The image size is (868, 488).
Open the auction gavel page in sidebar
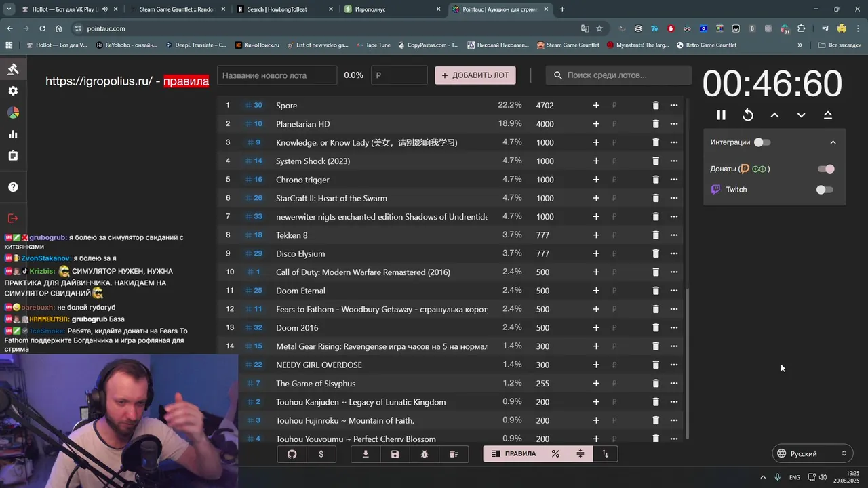tap(13, 69)
